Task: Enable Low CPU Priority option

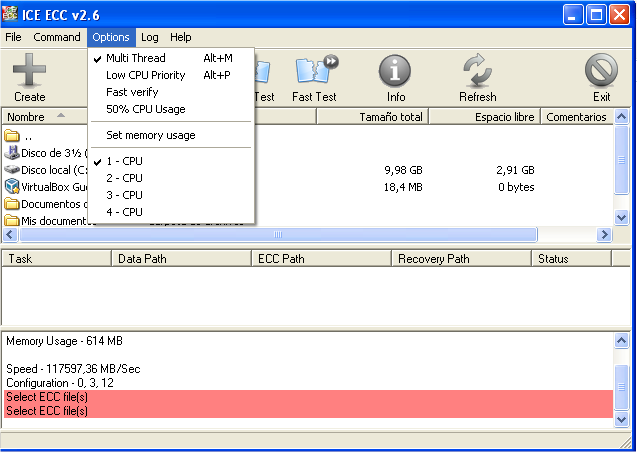Action: pos(171,75)
